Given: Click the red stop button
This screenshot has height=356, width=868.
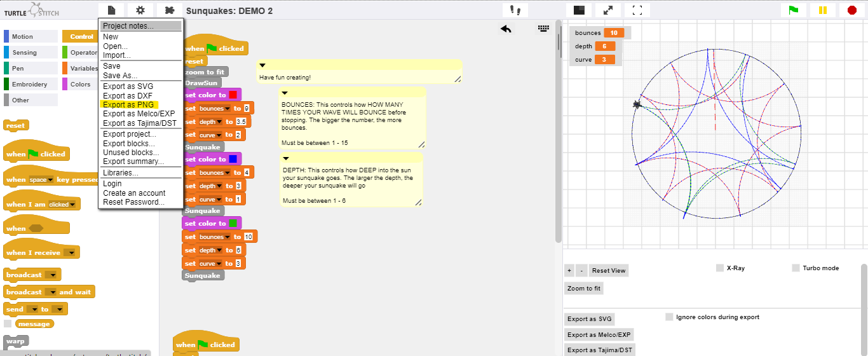Looking at the screenshot, I should point(852,10).
